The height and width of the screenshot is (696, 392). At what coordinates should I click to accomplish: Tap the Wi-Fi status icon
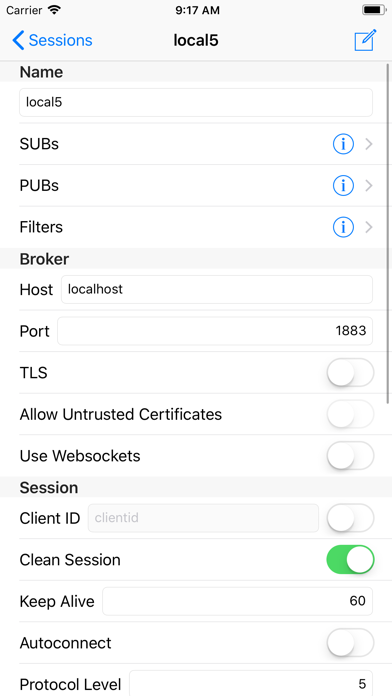[54, 10]
